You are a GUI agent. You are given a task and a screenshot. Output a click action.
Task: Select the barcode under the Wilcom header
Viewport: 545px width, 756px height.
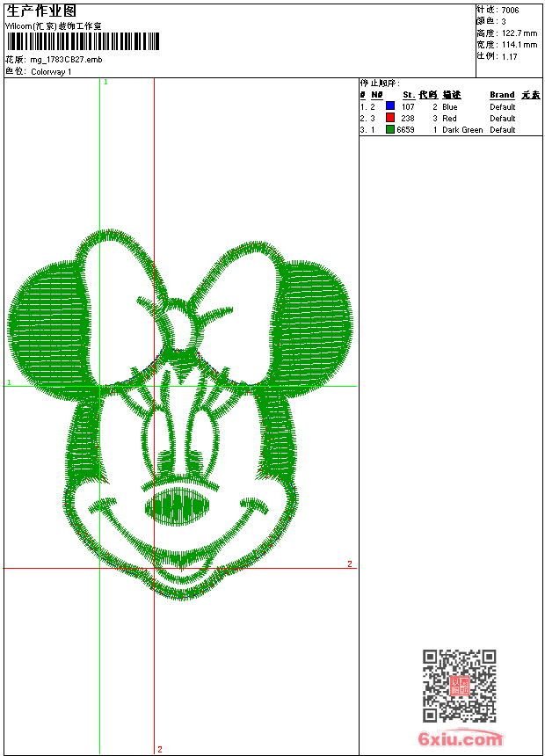83,42
